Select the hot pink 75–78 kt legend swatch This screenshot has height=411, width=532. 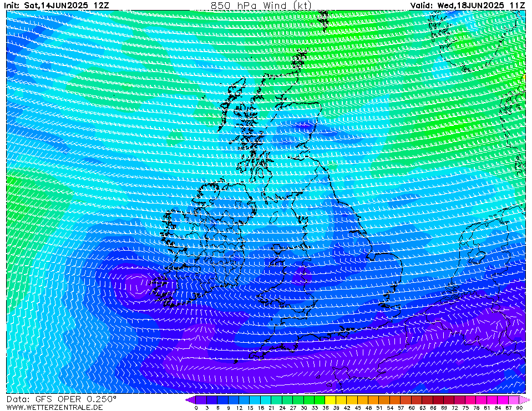pos(470,400)
